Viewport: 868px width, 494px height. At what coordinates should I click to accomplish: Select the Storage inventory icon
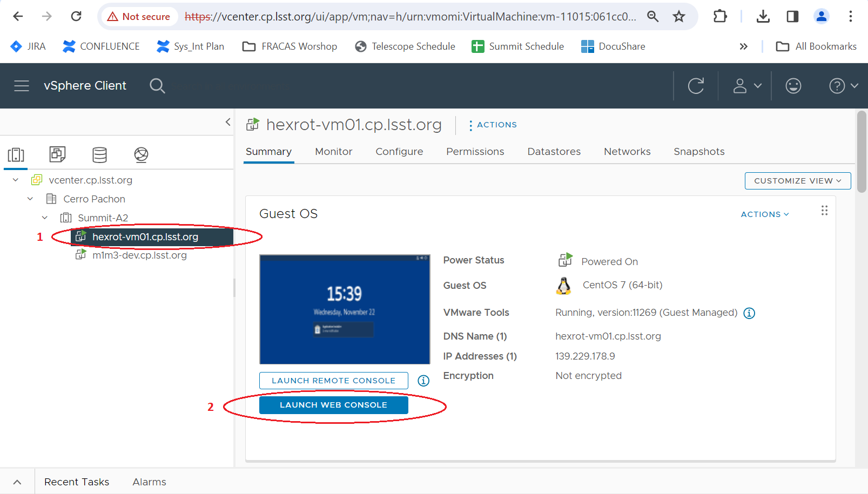coord(99,155)
